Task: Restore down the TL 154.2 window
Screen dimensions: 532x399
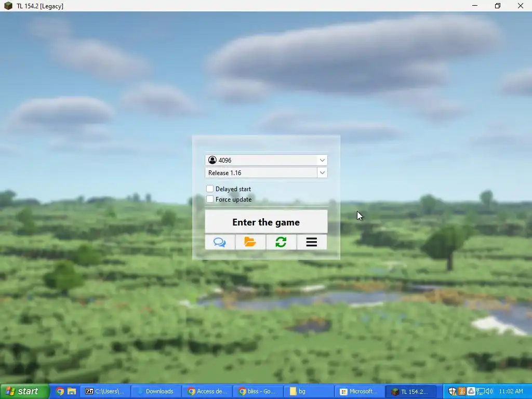Action: pos(497,6)
